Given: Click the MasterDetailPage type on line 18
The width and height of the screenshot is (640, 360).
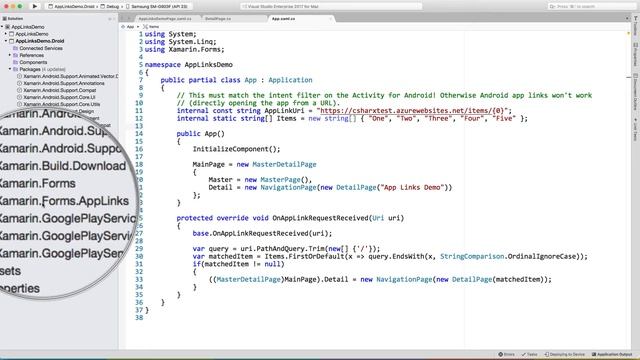Looking at the screenshot, I should point(284,164).
